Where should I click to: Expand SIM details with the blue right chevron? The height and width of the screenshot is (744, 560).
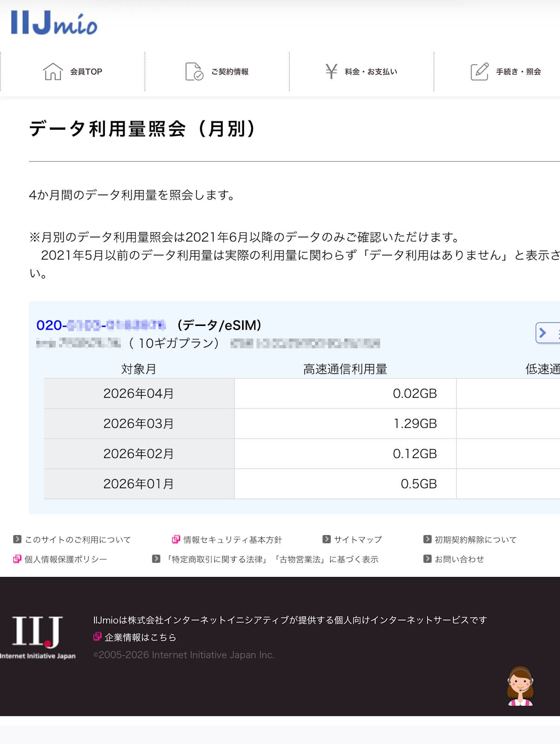[543, 333]
